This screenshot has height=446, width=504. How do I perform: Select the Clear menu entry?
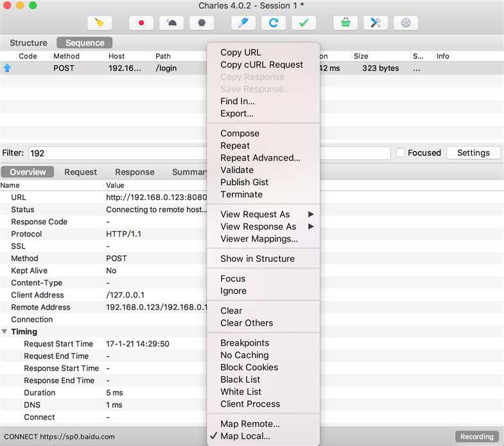coord(263,311)
